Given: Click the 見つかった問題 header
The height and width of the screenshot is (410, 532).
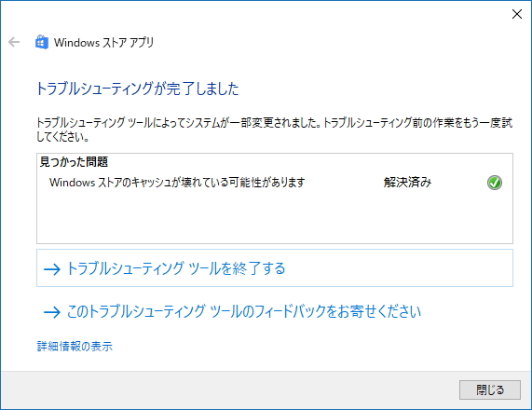Looking at the screenshot, I should coord(74,162).
